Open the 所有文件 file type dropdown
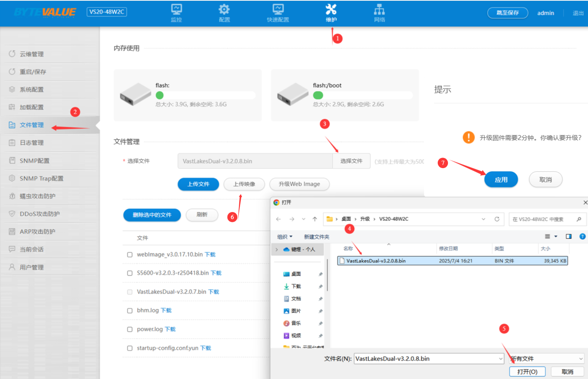This screenshot has height=379, width=588. point(546,359)
